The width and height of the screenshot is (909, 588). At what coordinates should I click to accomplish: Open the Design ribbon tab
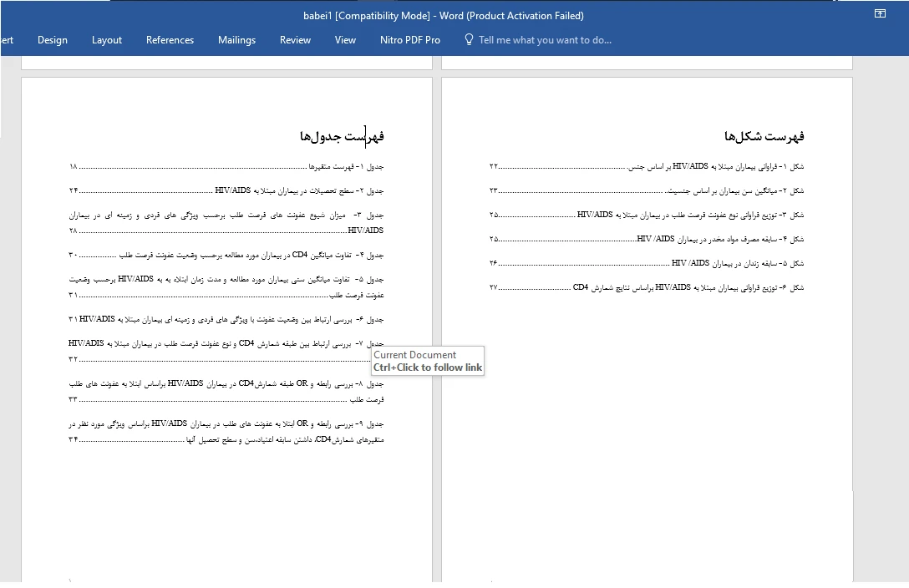(53, 40)
